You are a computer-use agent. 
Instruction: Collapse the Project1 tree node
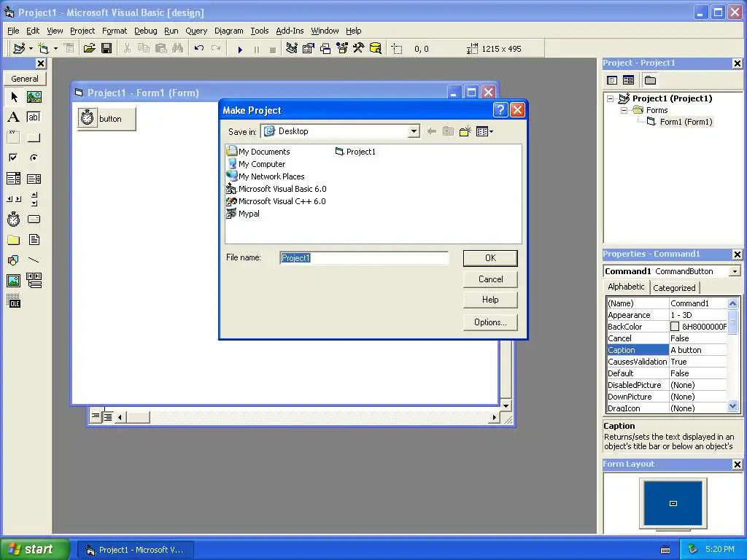(x=611, y=98)
